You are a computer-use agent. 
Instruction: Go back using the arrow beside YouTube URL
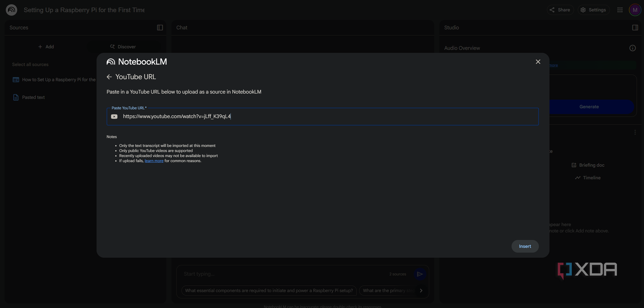coord(109,77)
